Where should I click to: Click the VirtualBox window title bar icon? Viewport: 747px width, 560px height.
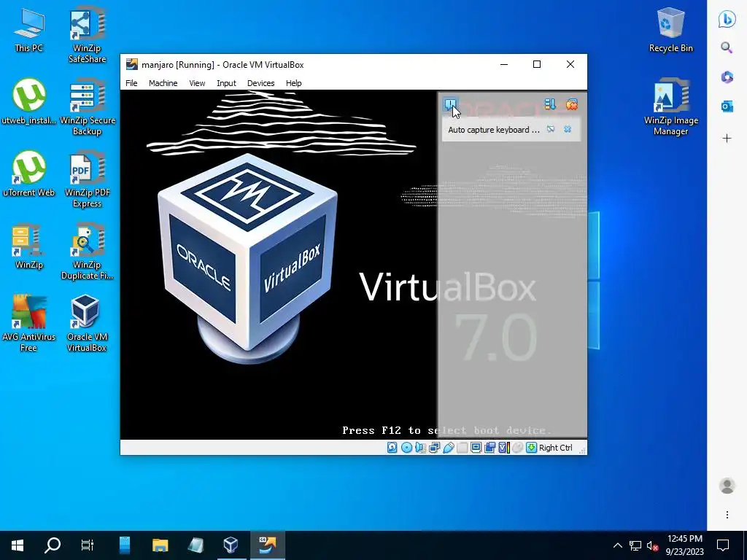(132, 64)
